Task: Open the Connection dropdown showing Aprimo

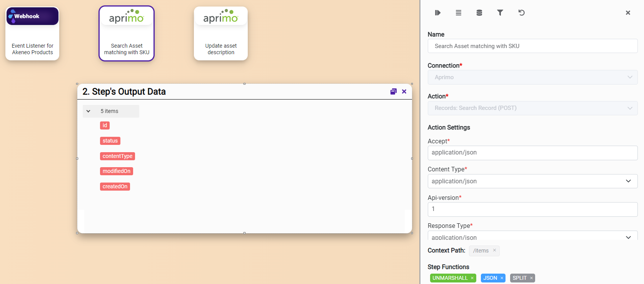Action: (532, 77)
